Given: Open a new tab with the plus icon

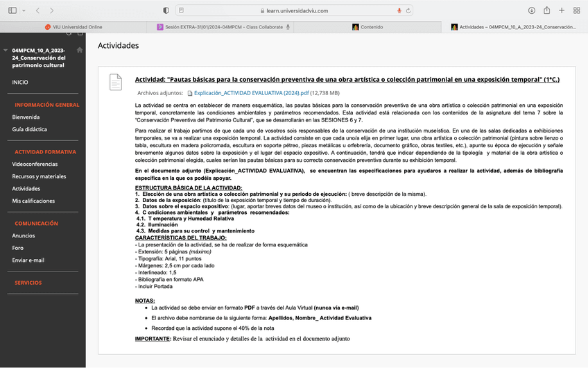Looking at the screenshot, I should point(562,10).
